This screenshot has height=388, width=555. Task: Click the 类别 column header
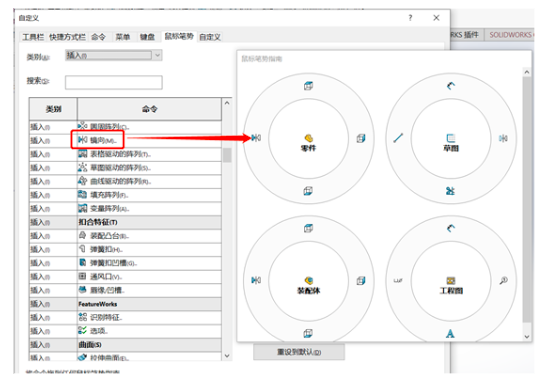53,109
